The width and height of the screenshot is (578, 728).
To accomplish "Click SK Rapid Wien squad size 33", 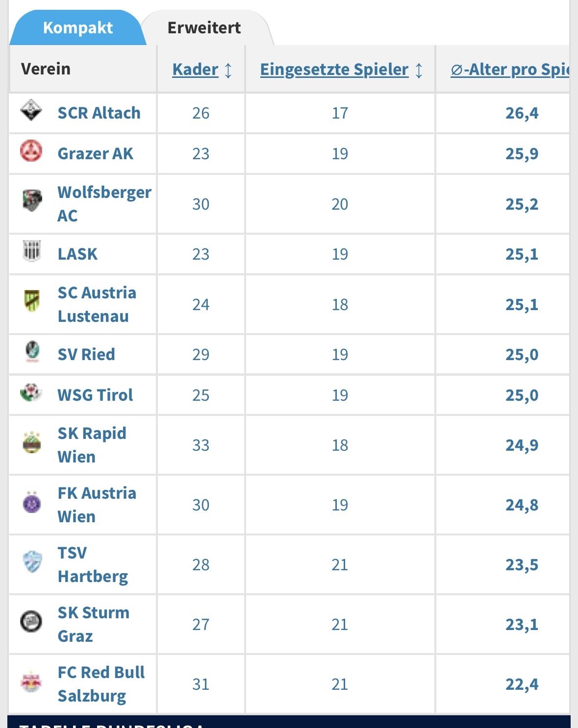I will click(201, 445).
